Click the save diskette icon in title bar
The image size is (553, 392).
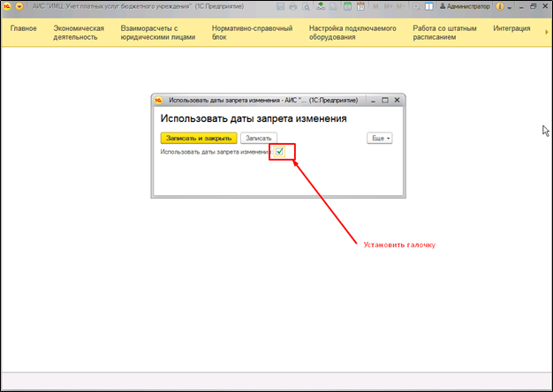click(x=280, y=6)
